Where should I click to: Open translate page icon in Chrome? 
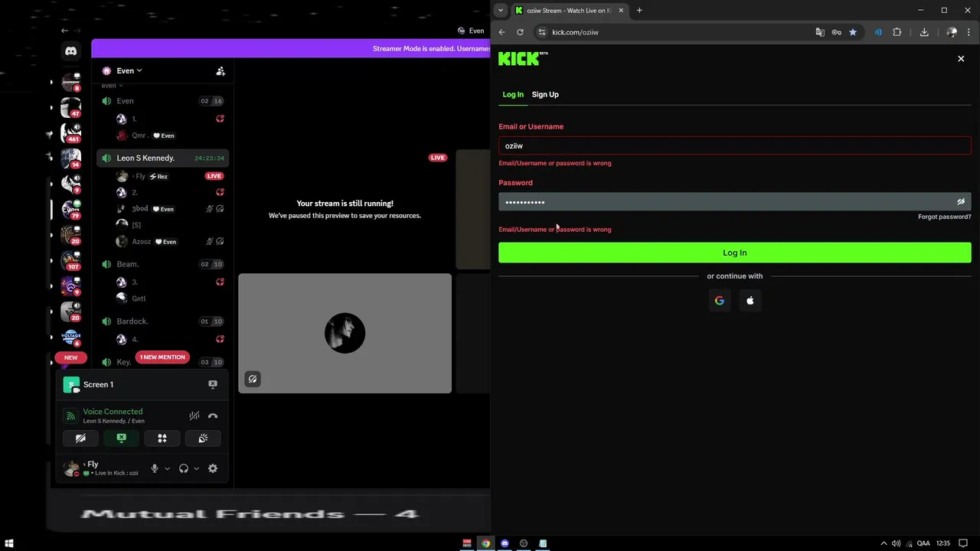pyautogui.click(x=820, y=32)
